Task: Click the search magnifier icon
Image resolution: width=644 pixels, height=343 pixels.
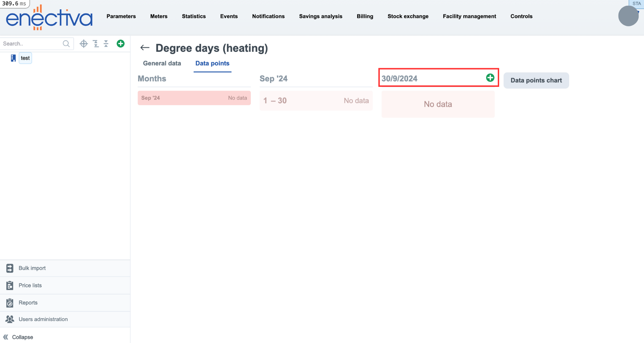Action: (66, 44)
